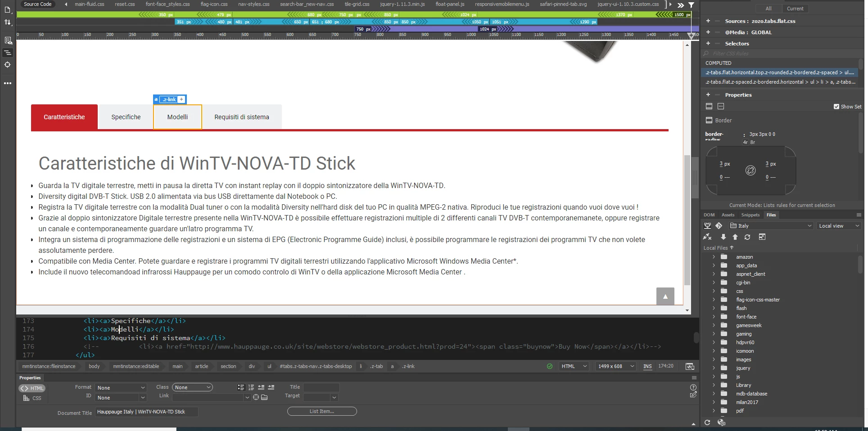Open the Snippets panel tab
Screen dimensions: 868x431
tap(750, 215)
